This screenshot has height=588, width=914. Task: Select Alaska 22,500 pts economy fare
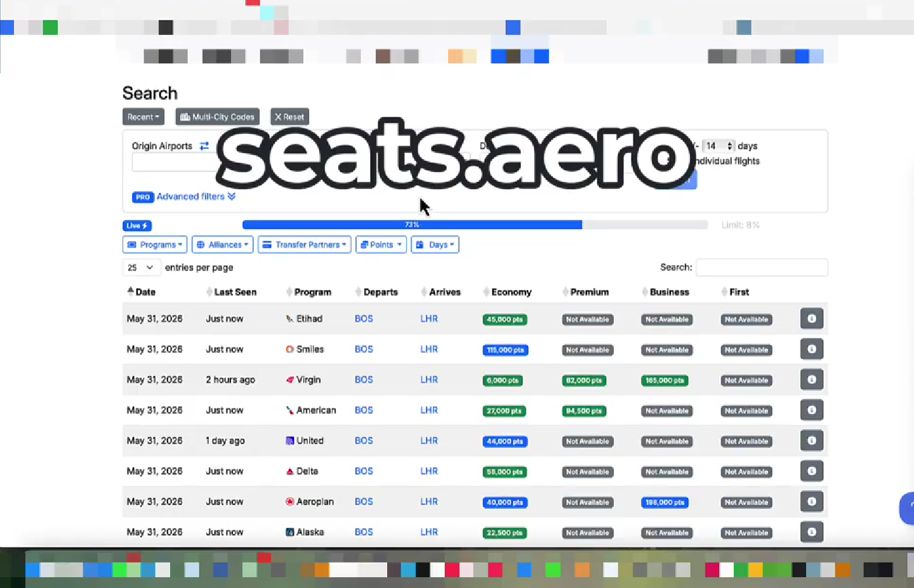pos(505,533)
